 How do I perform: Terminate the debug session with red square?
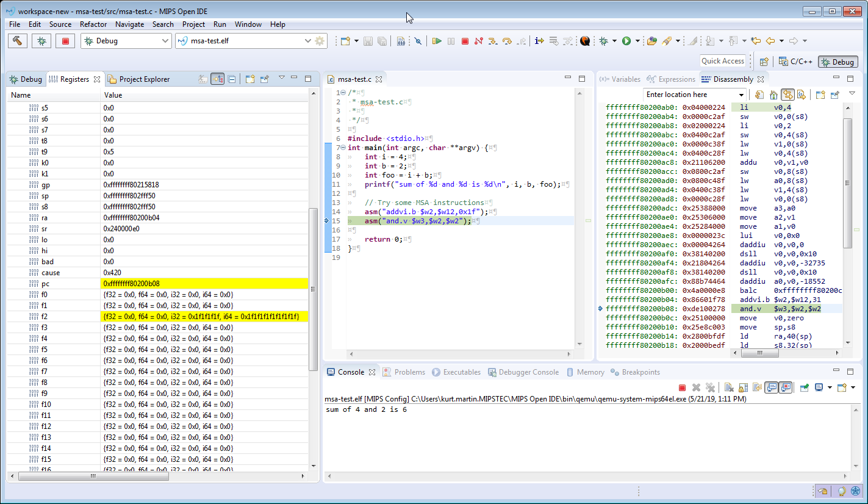[465, 40]
